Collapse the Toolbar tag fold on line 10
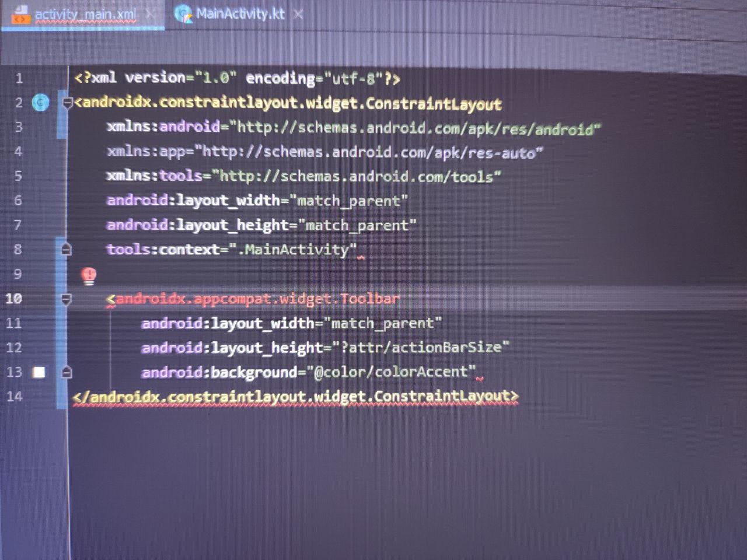Image resolution: width=747 pixels, height=560 pixels. coord(67,299)
